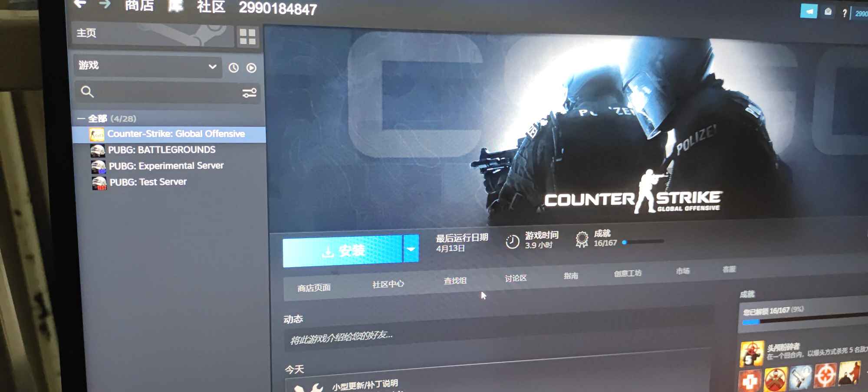The image size is (868, 392).
Task: Select PUBG: BATTLEGROUNDS in the list
Action: [161, 150]
